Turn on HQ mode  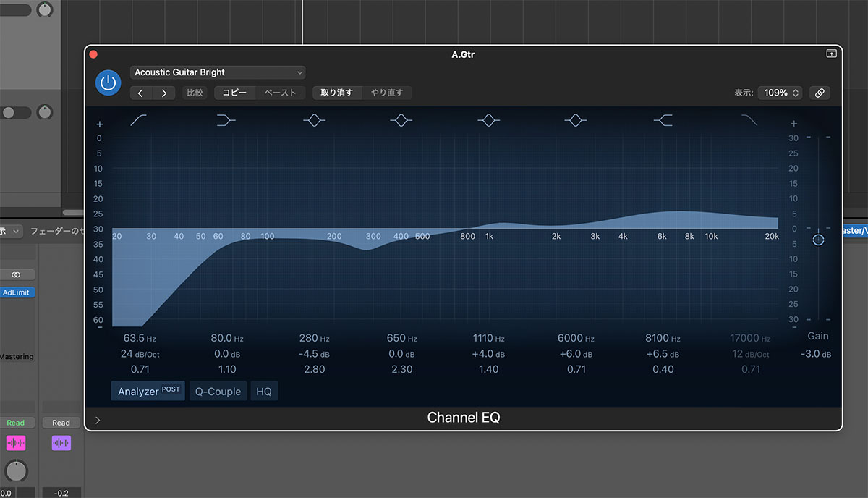(x=264, y=392)
